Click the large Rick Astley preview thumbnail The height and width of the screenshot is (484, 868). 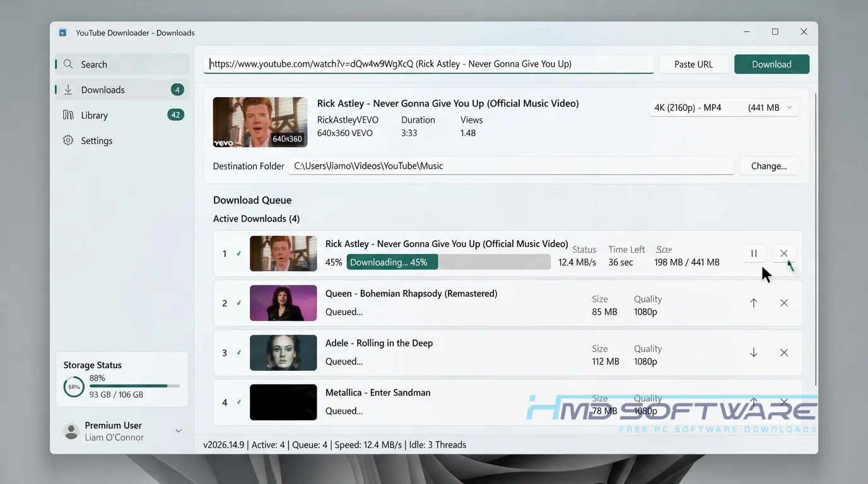click(x=260, y=122)
